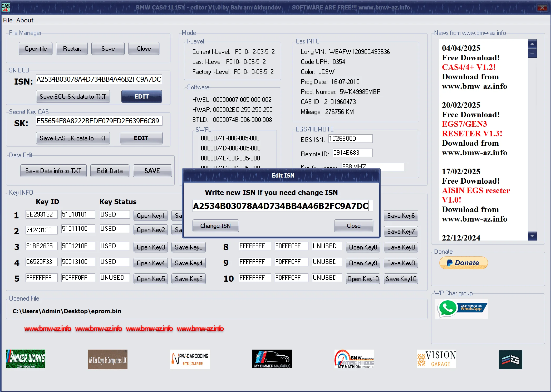Click Key 3 status field USED
551x392 pixels.
tap(115, 246)
